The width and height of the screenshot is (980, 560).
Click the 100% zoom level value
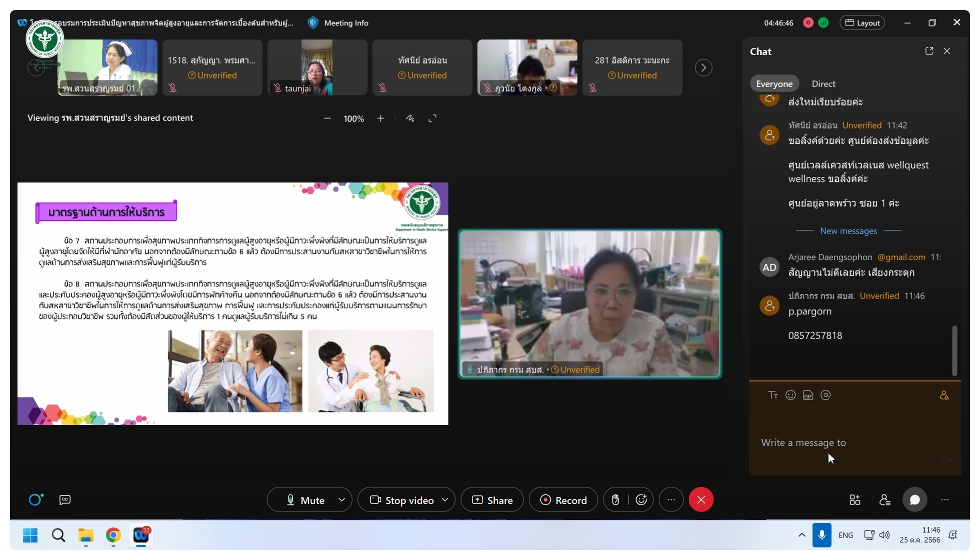tap(353, 119)
